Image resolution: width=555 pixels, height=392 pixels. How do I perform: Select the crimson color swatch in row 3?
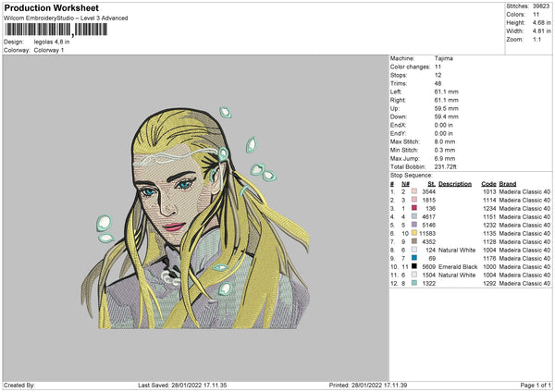414,208
